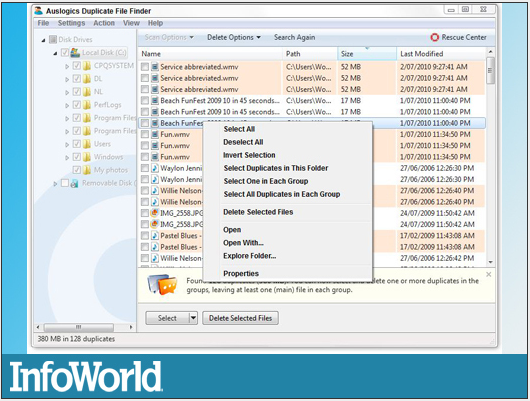
Task: Click the Users folder icon
Action: (87, 144)
